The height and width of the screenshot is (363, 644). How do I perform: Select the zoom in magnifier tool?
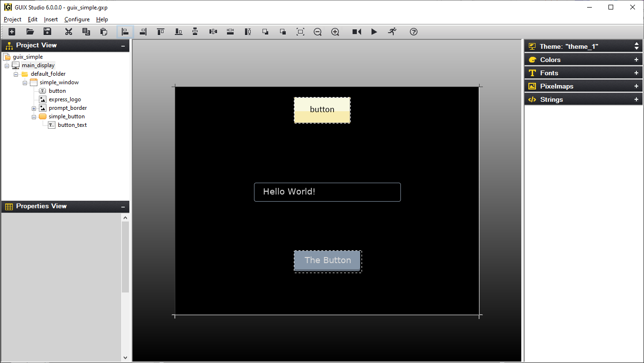pos(335,32)
